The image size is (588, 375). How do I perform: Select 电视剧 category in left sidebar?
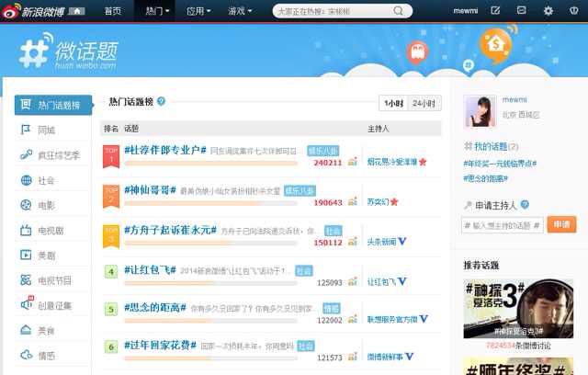tap(50, 230)
